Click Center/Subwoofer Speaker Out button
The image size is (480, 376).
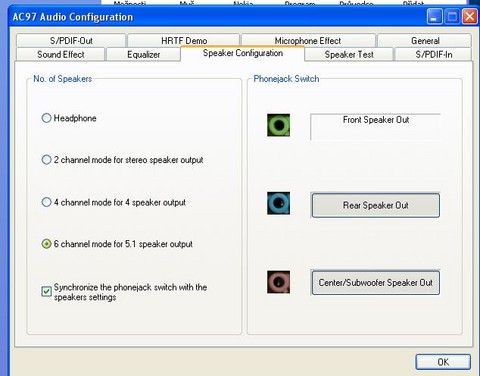[376, 283]
